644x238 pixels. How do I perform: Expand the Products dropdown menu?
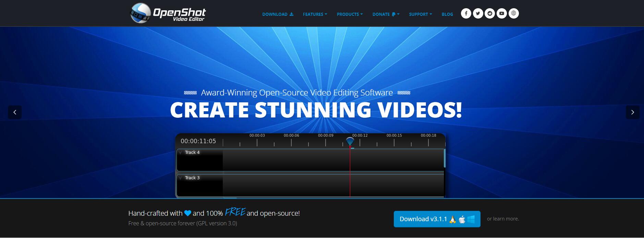349,14
